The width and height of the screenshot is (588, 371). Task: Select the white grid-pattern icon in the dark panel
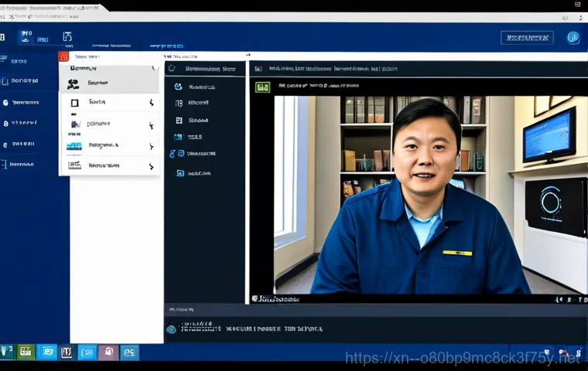point(179,121)
